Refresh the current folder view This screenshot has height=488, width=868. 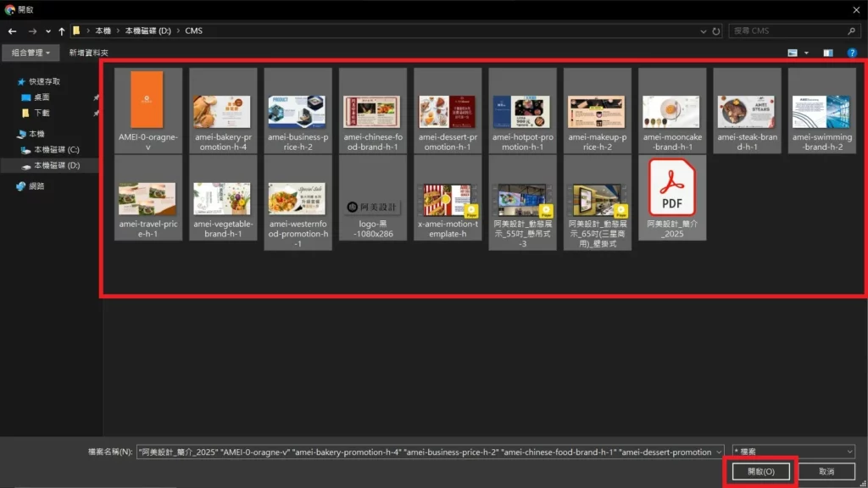(x=717, y=31)
